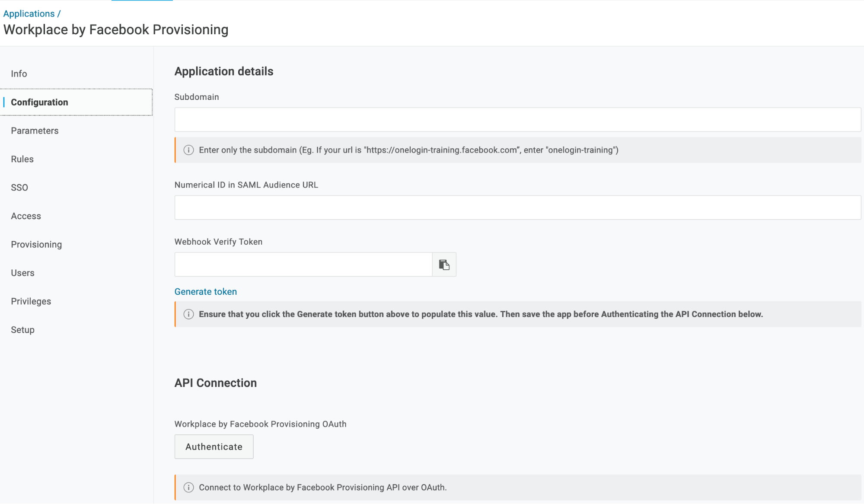Click the 'Subdomain' field label
The height and width of the screenshot is (504, 864).
tap(197, 97)
